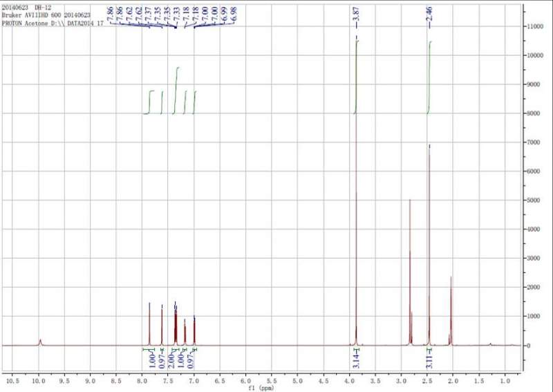Click the 3.87 peak label at top

pos(357,14)
